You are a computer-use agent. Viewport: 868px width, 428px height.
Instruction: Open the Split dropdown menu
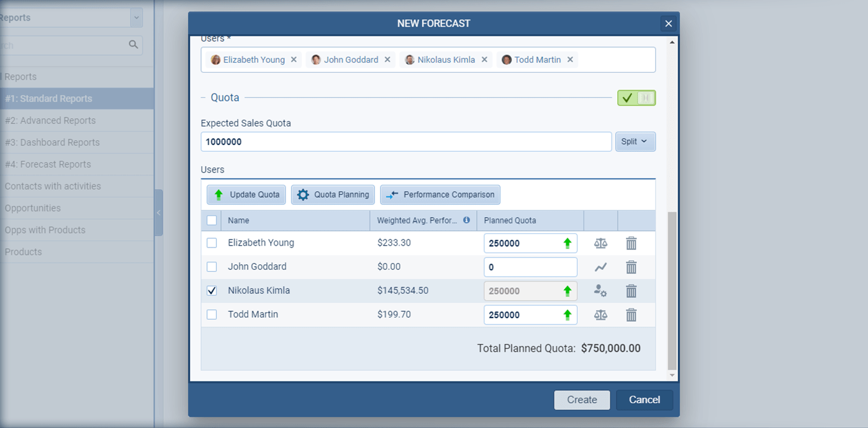click(x=635, y=141)
